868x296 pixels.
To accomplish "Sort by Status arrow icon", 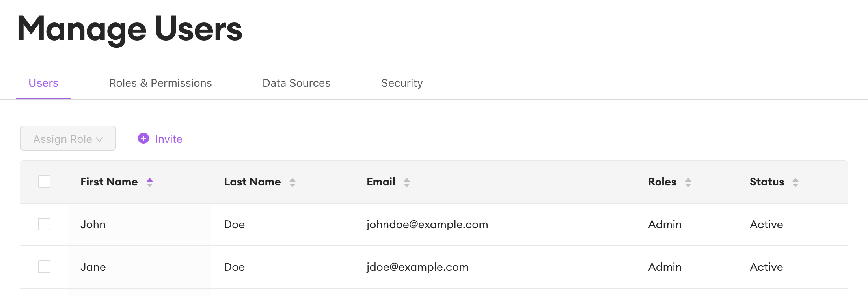I will tap(795, 182).
